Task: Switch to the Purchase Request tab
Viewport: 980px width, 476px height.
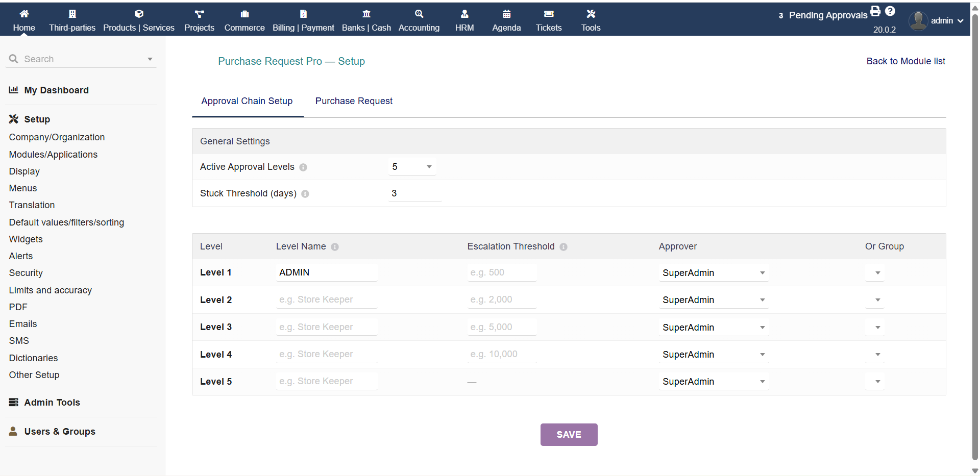Action: [354, 101]
